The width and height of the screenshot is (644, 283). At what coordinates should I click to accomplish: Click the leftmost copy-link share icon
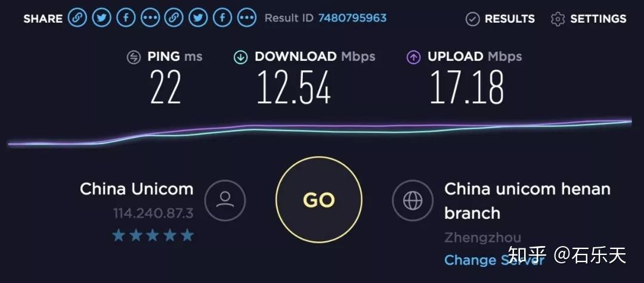point(77,18)
